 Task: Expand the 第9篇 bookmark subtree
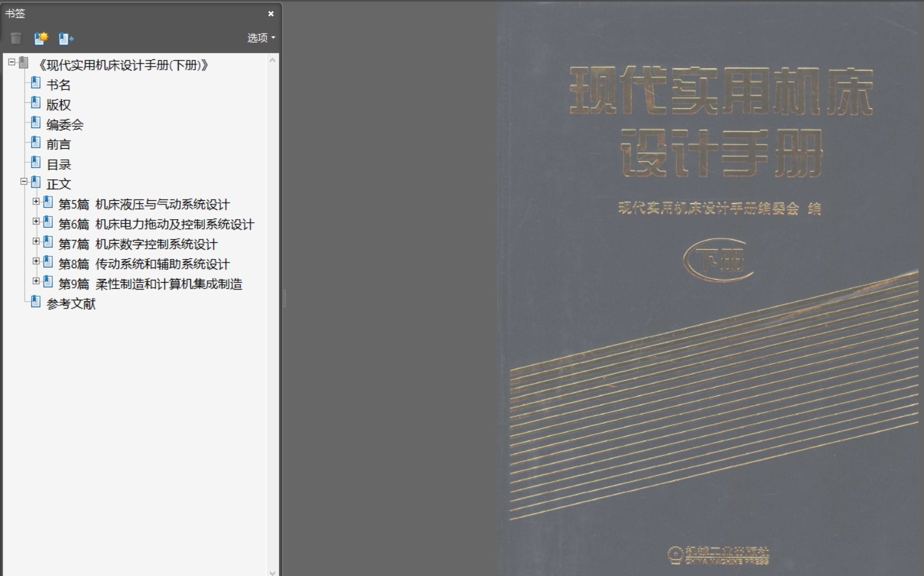(x=36, y=281)
